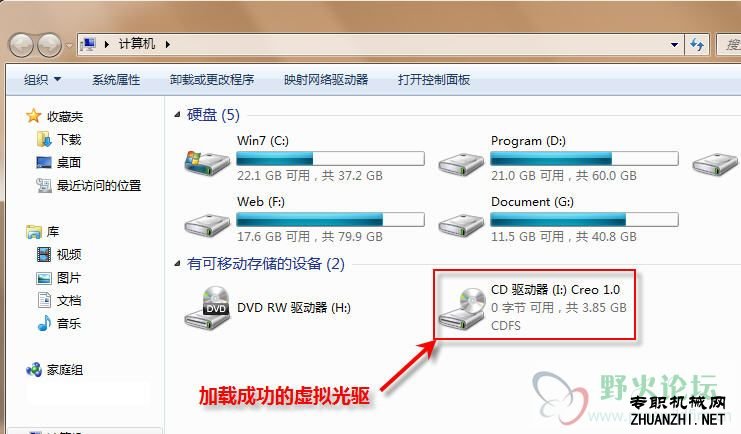Collapse the 硬盘 (5) group

tap(177, 114)
